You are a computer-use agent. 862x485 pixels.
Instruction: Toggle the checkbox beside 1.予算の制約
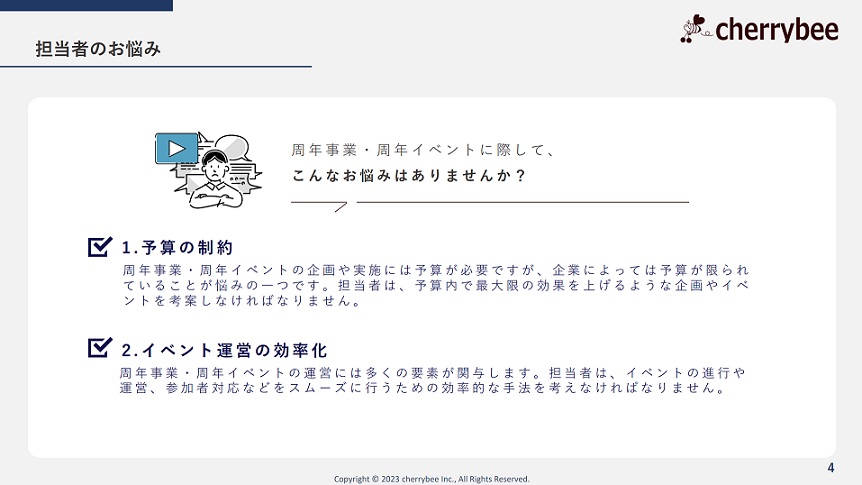100,247
